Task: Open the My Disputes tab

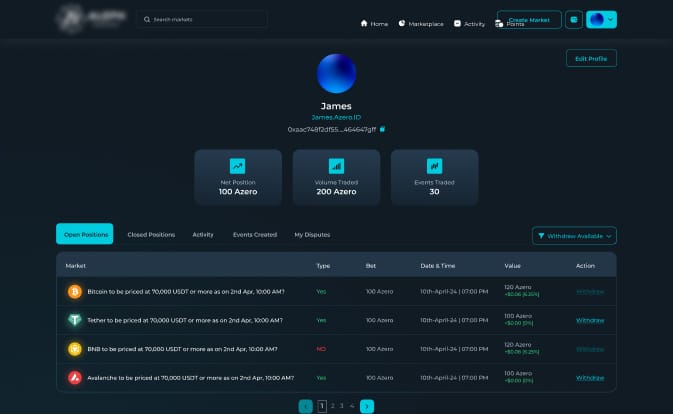Action: (x=312, y=234)
